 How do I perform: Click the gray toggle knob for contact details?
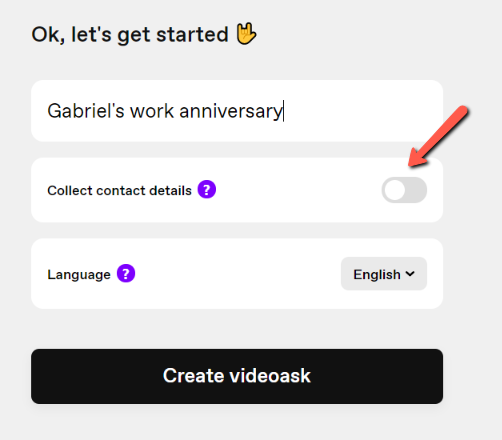click(395, 190)
